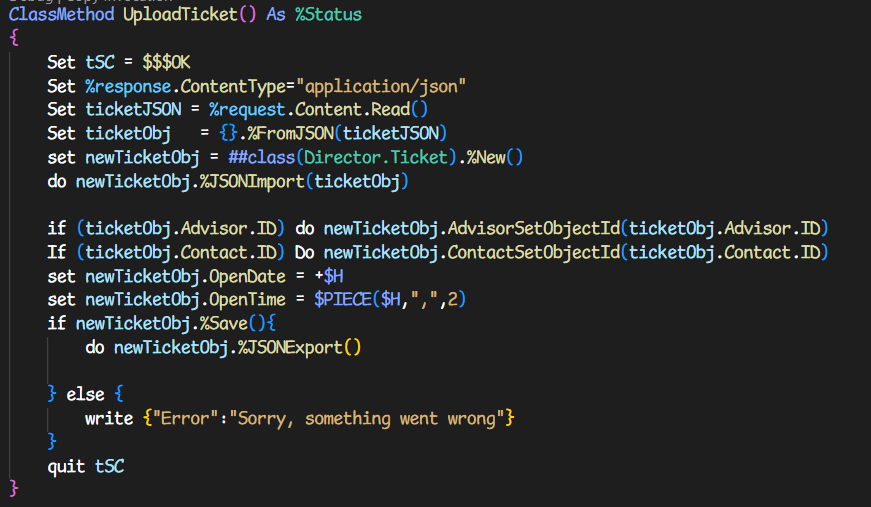Click the final closing method brace
Screen dimensions: 871x507
pos(14,488)
